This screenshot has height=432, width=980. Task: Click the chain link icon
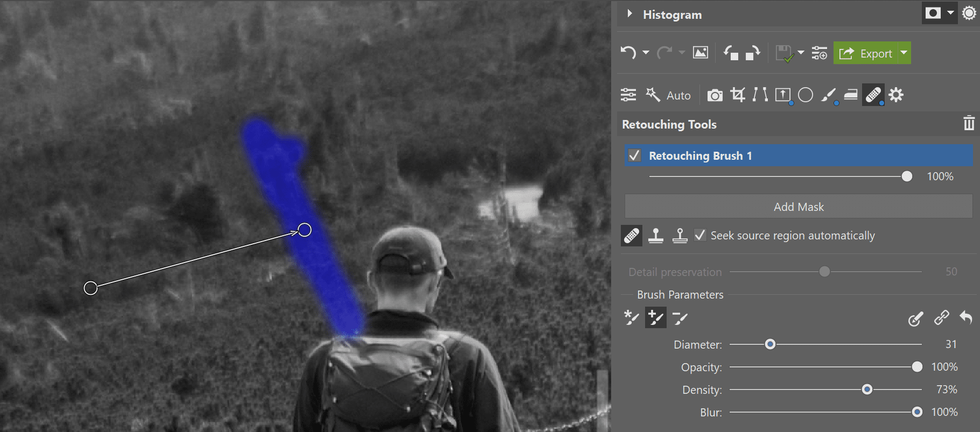(x=941, y=317)
